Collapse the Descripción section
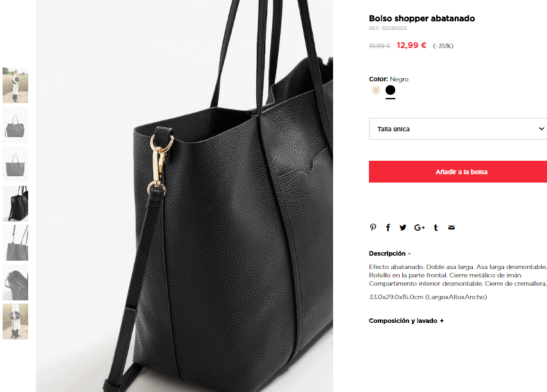The image size is (547, 392). (389, 254)
